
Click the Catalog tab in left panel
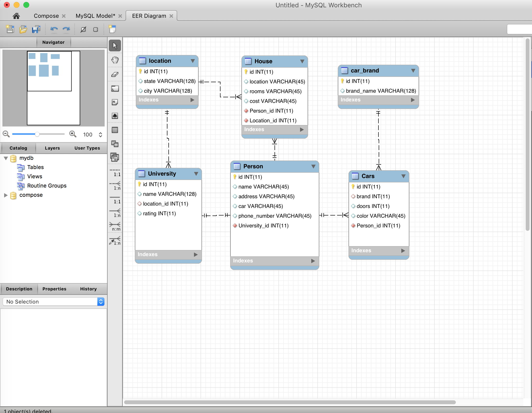click(x=18, y=148)
